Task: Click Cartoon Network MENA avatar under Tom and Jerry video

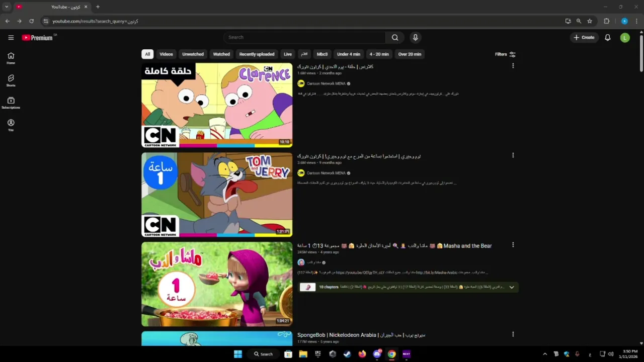Action: 301,173
